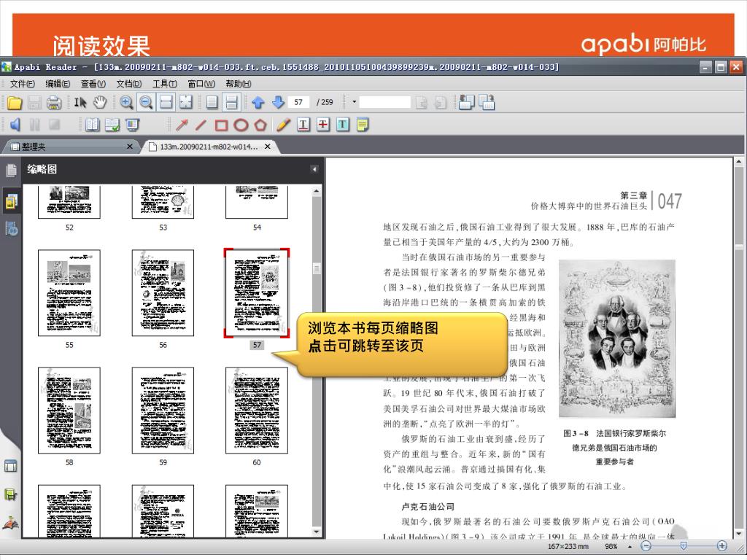The height and width of the screenshot is (560, 747).
Task: Open a file with the folder icon
Action: pos(15,102)
